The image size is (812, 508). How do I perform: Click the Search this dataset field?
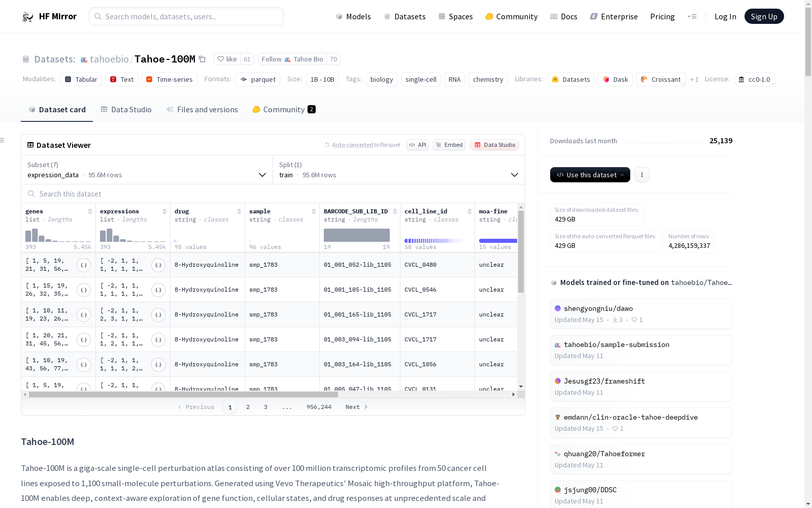273,194
